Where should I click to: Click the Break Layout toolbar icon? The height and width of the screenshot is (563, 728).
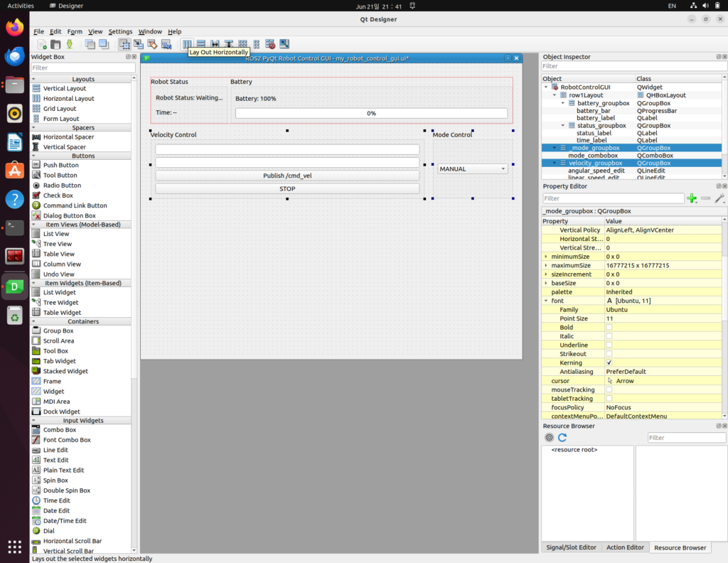point(270,44)
